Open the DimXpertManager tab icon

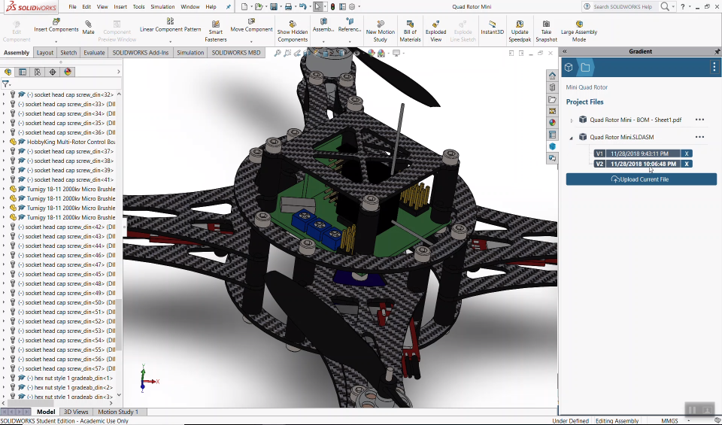click(52, 72)
